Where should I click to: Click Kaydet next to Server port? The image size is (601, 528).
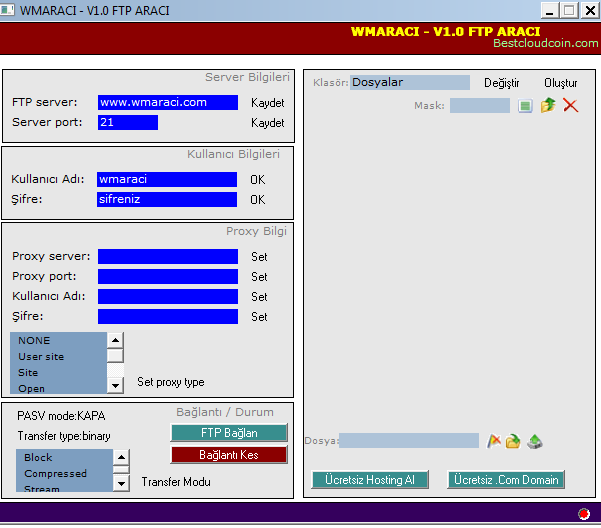(x=268, y=123)
